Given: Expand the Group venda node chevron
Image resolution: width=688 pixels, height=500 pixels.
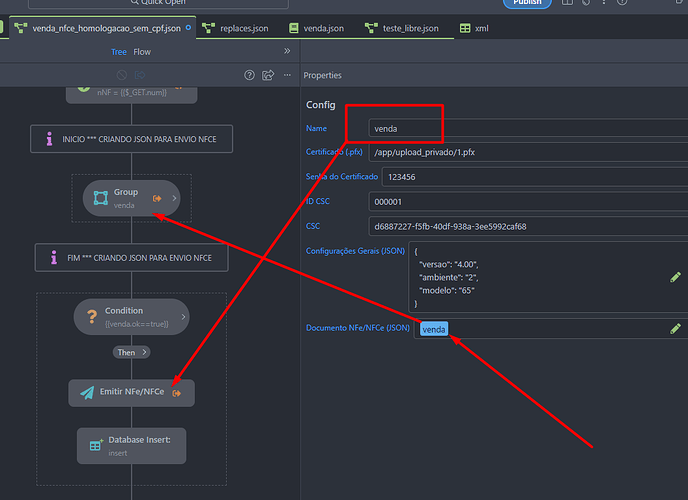Looking at the screenshot, I should [x=172, y=199].
